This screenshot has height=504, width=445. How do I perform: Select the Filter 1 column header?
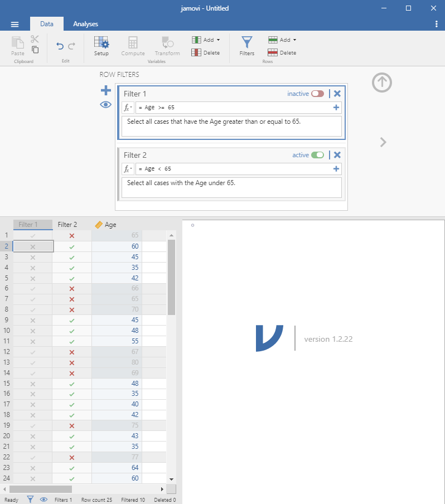coord(33,225)
